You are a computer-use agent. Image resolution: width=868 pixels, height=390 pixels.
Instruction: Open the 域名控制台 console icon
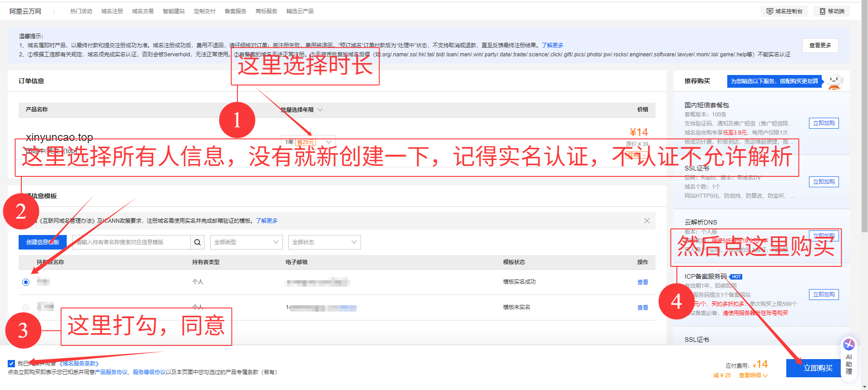coord(770,11)
